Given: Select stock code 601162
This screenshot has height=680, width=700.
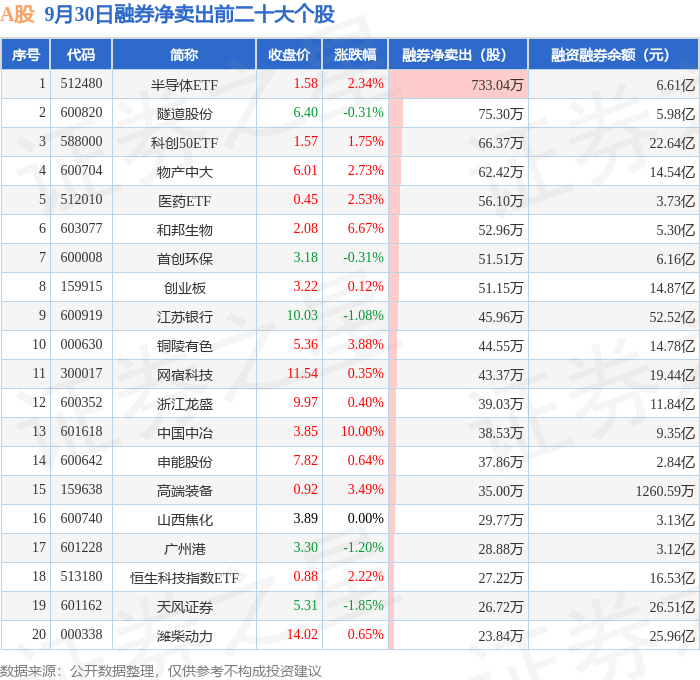Looking at the screenshot, I should point(81,606).
